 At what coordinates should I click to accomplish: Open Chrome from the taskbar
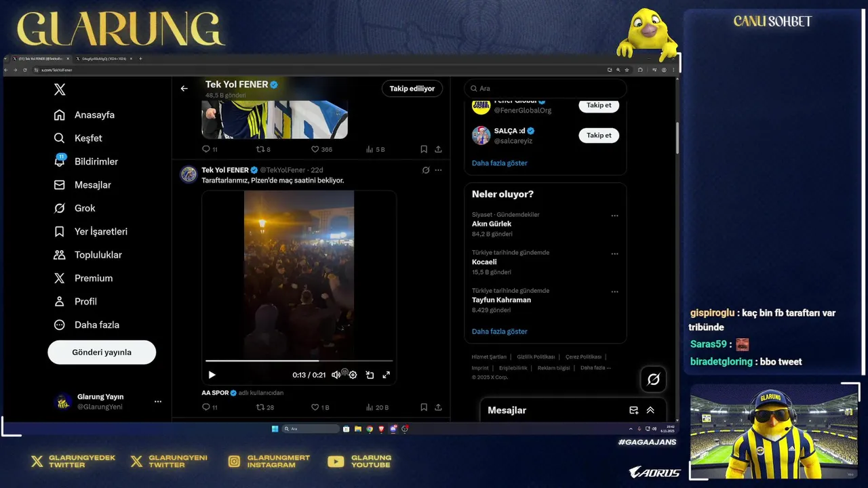point(370,429)
